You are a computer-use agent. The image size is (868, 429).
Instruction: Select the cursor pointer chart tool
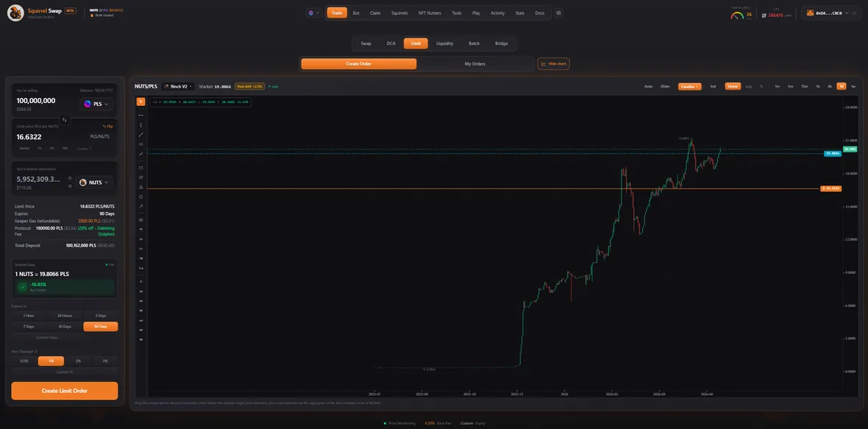[140, 102]
